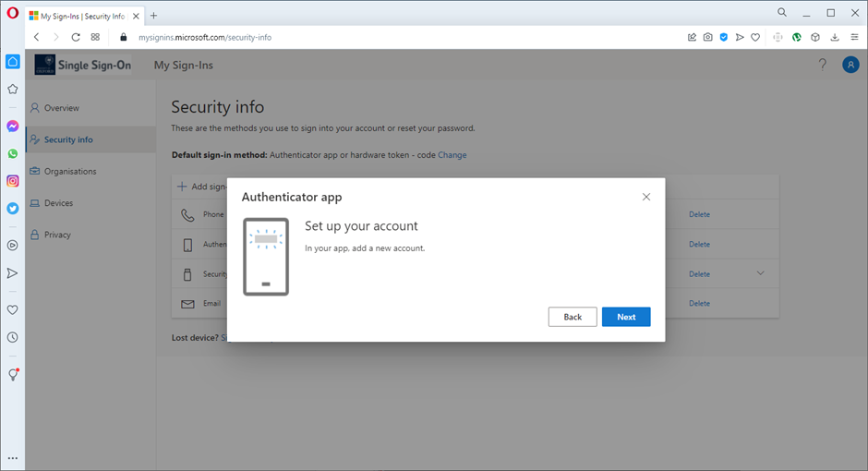Click Next in Authenticator app dialog

626,317
